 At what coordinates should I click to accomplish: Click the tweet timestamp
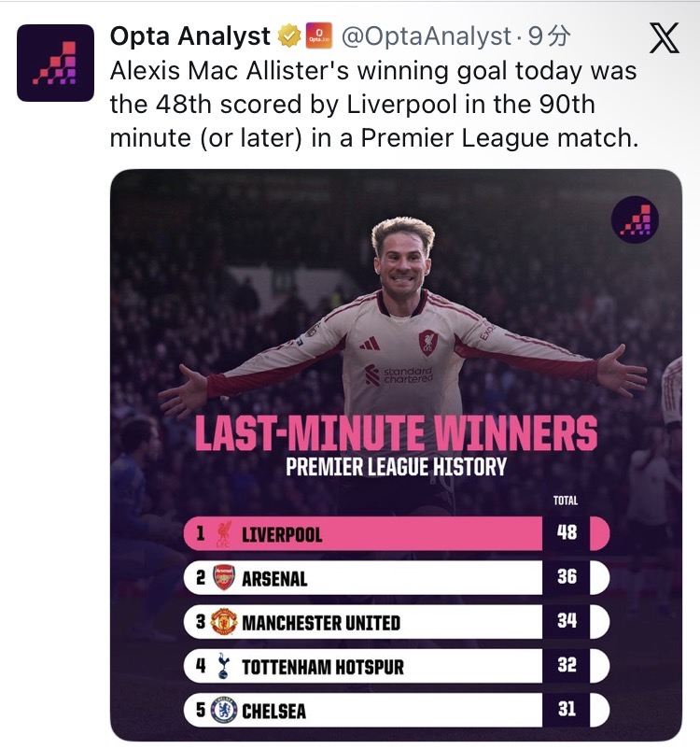[x=551, y=37]
